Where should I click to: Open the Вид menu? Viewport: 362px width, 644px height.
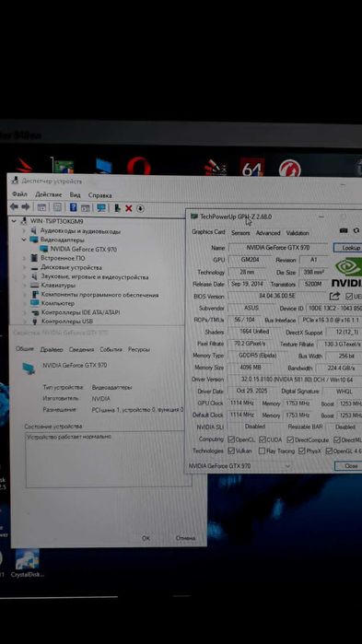click(x=75, y=195)
